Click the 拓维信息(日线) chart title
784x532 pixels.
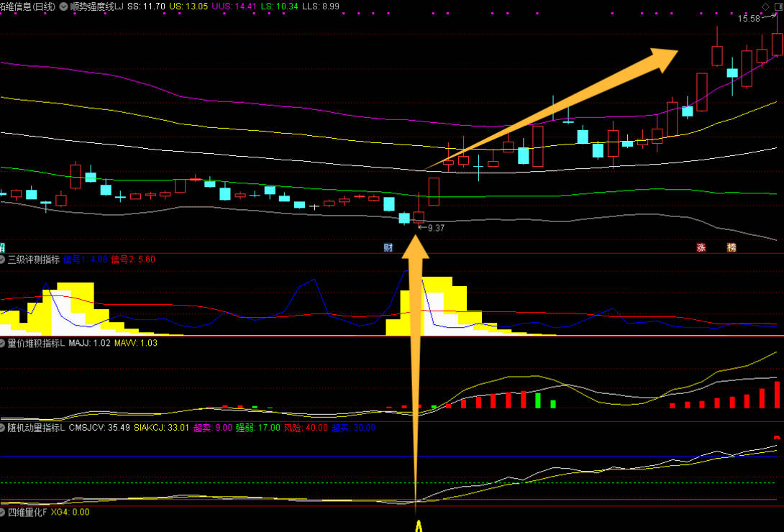28,6
